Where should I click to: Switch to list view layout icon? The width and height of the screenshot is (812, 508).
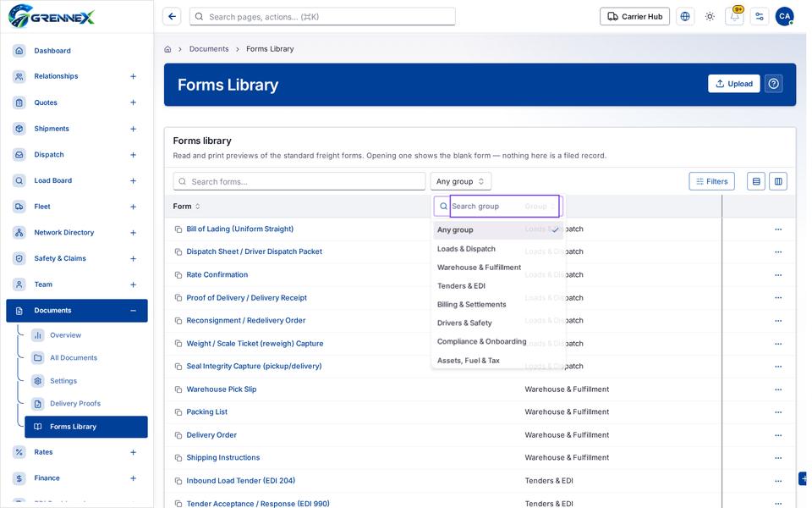pyautogui.click(x=756, y=181)
